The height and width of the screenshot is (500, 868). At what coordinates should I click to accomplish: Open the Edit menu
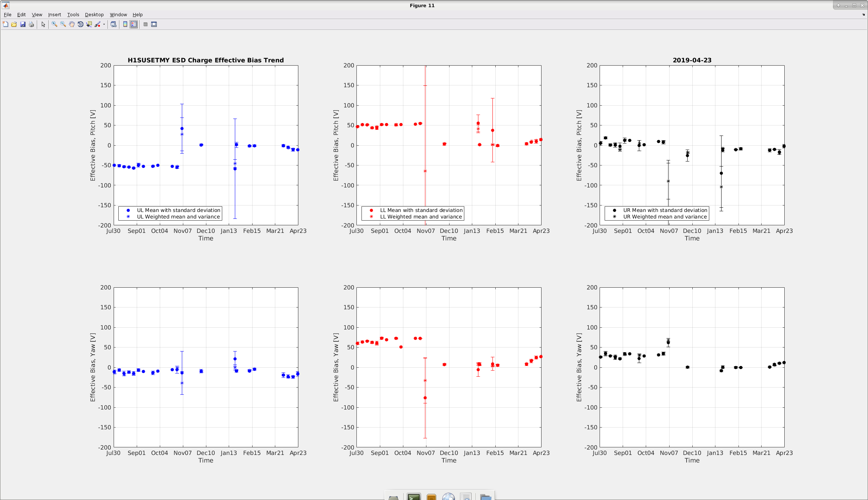point(21,15)
